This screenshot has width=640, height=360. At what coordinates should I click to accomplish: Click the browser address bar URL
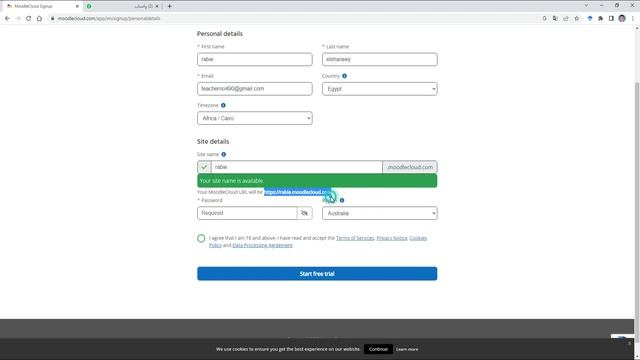[109, 18]
